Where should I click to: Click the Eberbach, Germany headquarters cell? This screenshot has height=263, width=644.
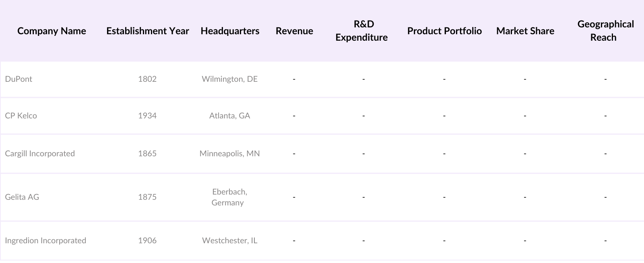click(x=229, y=197)
